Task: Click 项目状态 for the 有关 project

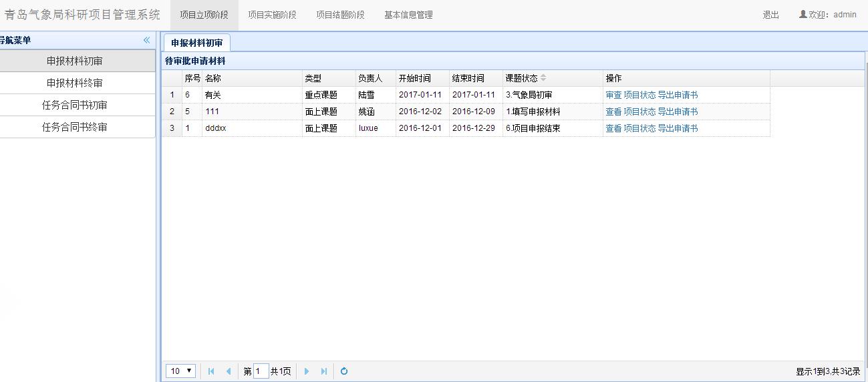Action: [639, 95]
